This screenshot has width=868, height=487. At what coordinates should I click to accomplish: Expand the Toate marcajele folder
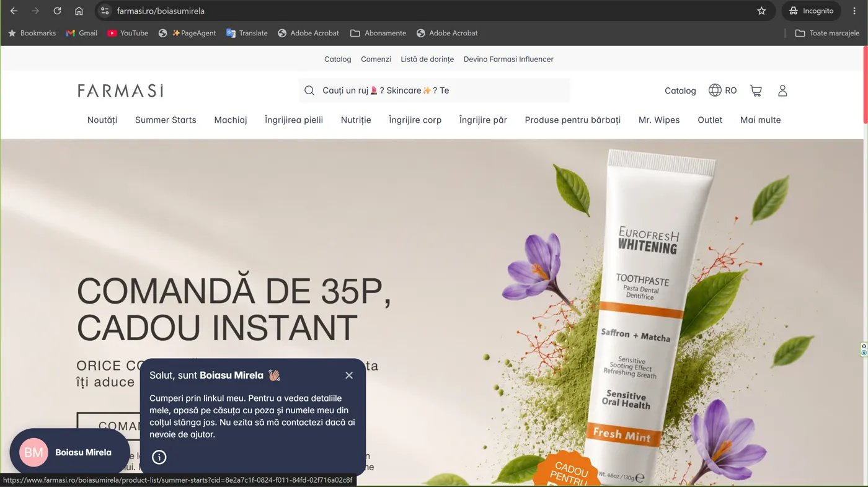(x=827, y=33)
